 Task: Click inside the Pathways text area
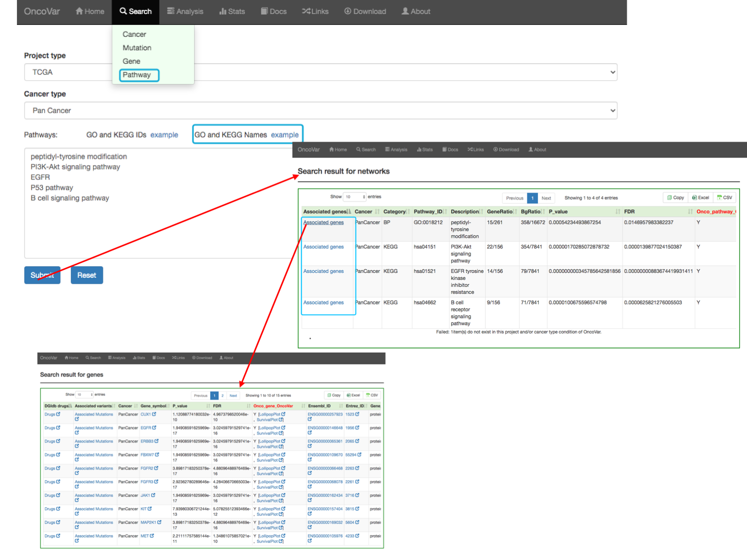(158, 203)
